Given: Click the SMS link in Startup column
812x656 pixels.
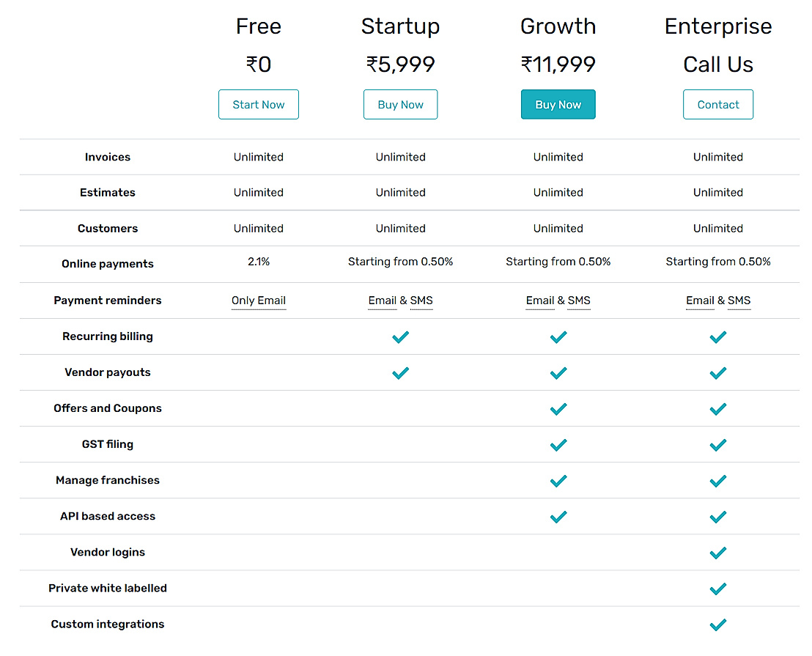Looking at the screenshot, I should [421, 301].
